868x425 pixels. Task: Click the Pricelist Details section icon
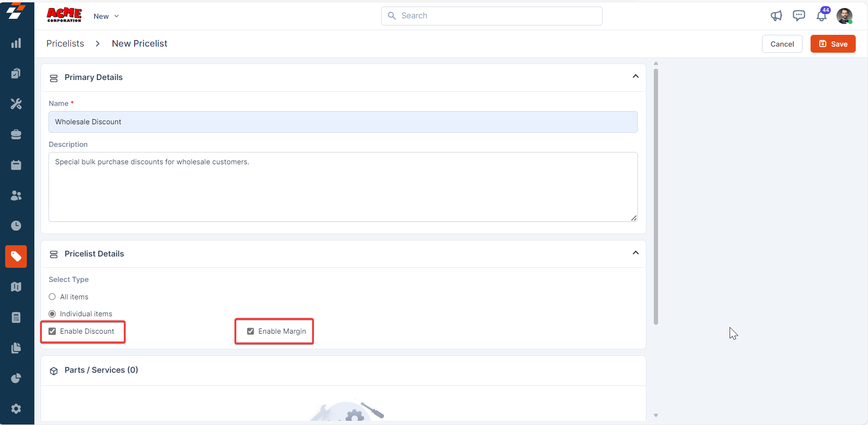point(54,254)
